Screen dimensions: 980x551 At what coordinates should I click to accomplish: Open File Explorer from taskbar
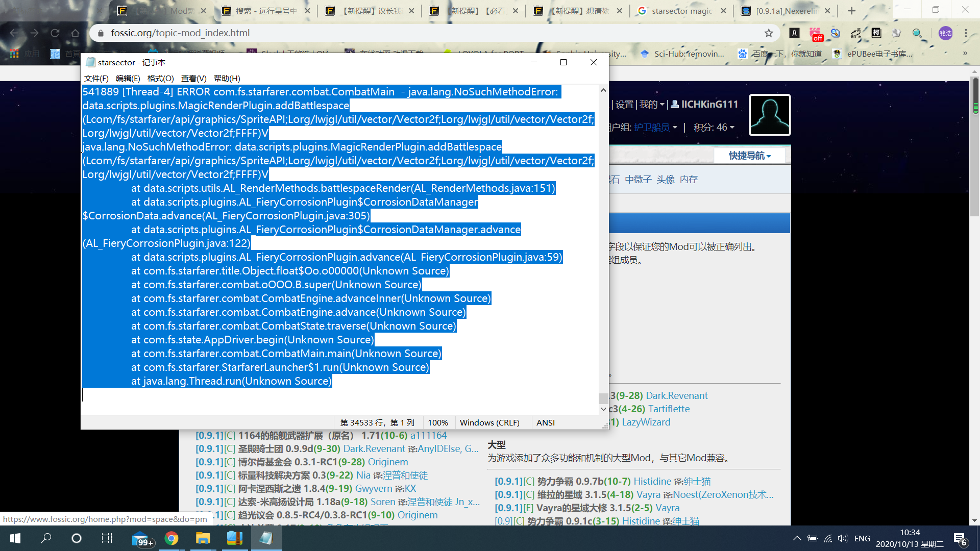203,538
